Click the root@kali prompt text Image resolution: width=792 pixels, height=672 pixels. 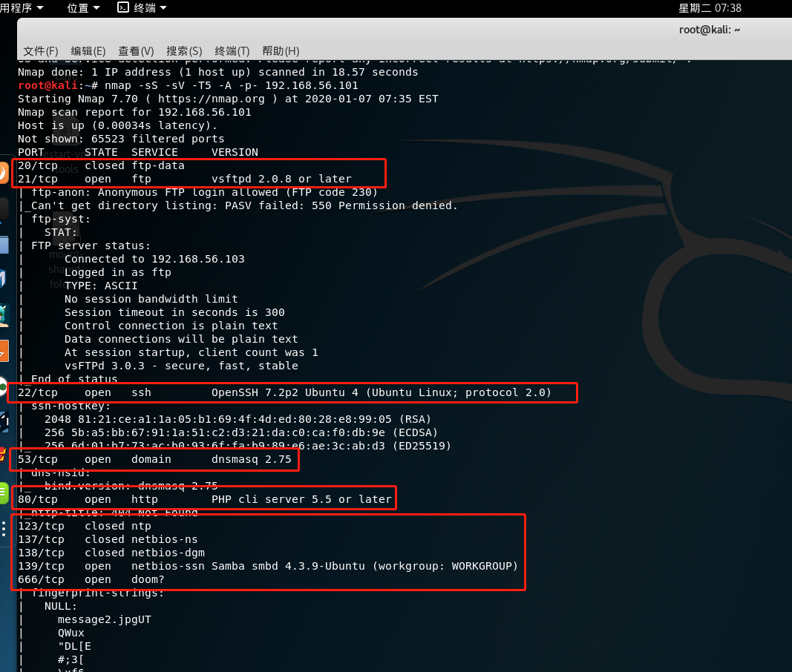click(x=48, y=85)
